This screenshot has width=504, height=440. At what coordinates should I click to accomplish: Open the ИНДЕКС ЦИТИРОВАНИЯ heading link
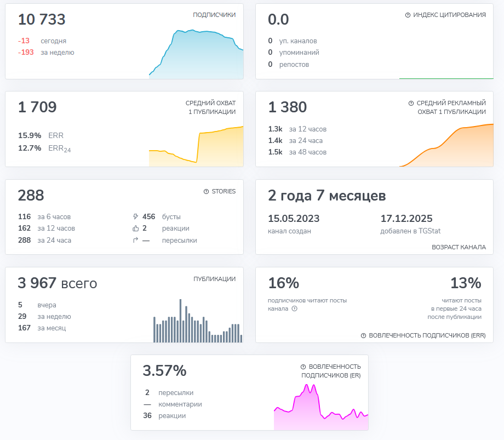tap(449, 15)
